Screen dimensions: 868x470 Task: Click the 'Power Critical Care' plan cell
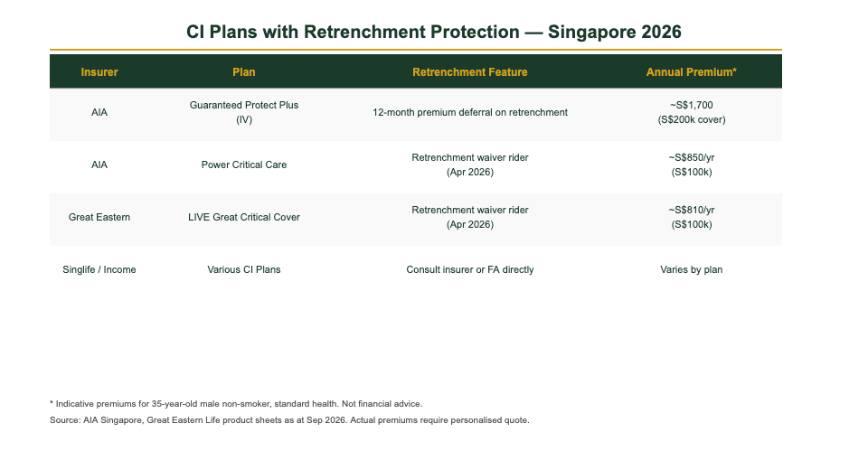[x=243, y=165]
